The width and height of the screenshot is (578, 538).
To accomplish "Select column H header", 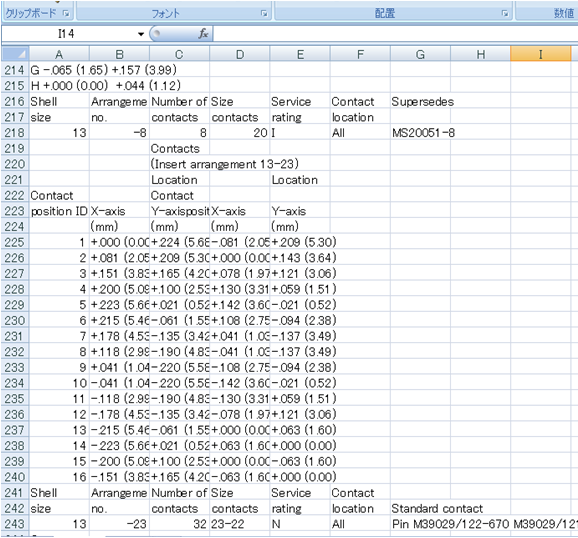I will point(480,54).
